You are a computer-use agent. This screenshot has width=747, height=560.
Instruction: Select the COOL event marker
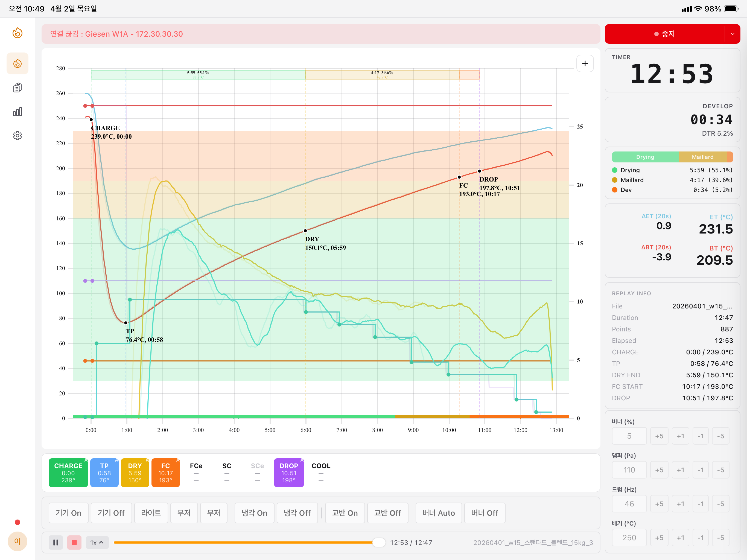point(320,472)
